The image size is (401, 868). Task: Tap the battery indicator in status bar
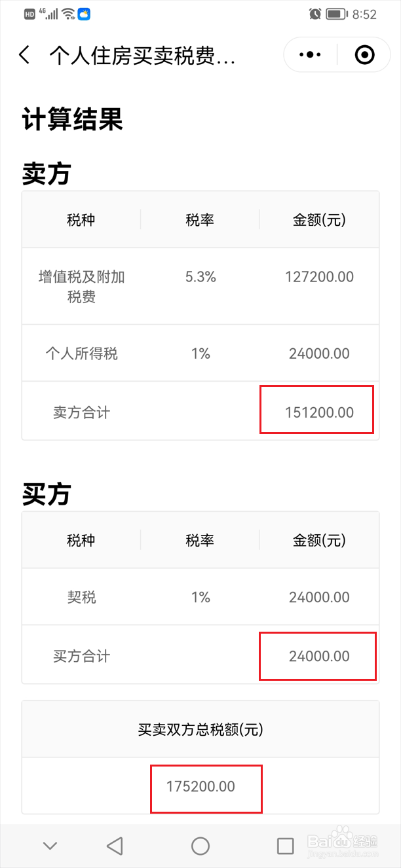(x=336, y=14)
